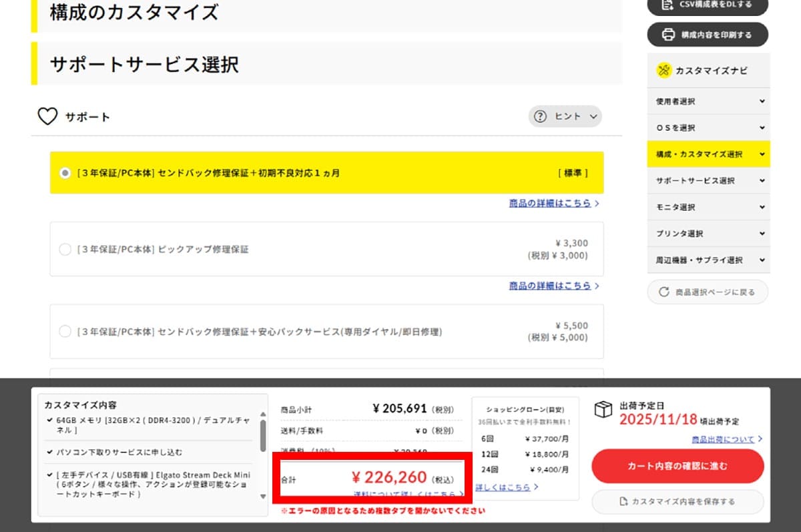This screenshot has width=801, height=532.
Task: Select the standard センドバック修理保証 radio button
Action: [65, 172]
